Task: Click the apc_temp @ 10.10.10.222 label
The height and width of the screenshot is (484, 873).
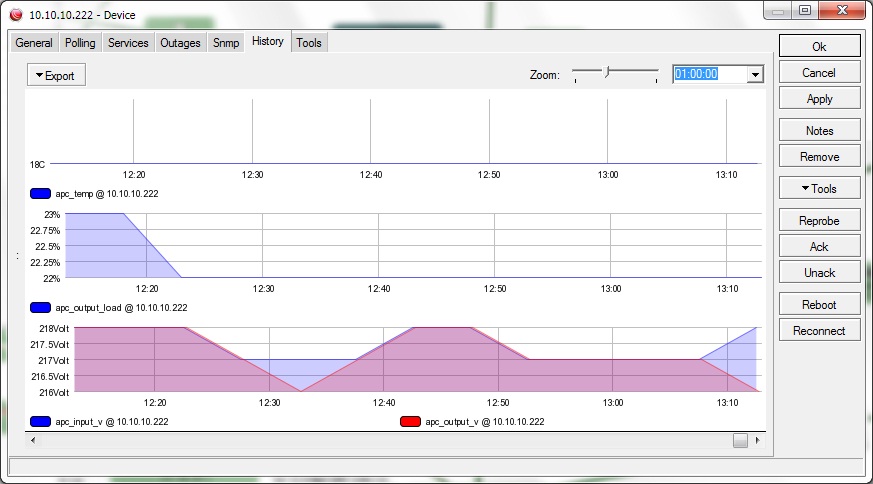Action: click(107, 194)
